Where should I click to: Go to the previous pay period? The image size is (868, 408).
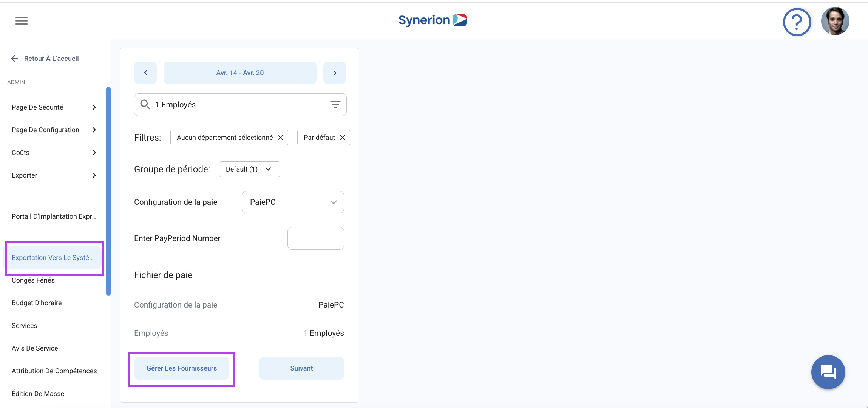point(145,73)
